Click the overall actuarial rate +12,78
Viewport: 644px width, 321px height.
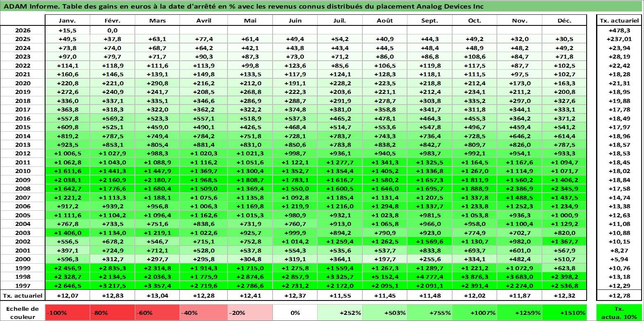click(619, 296)
